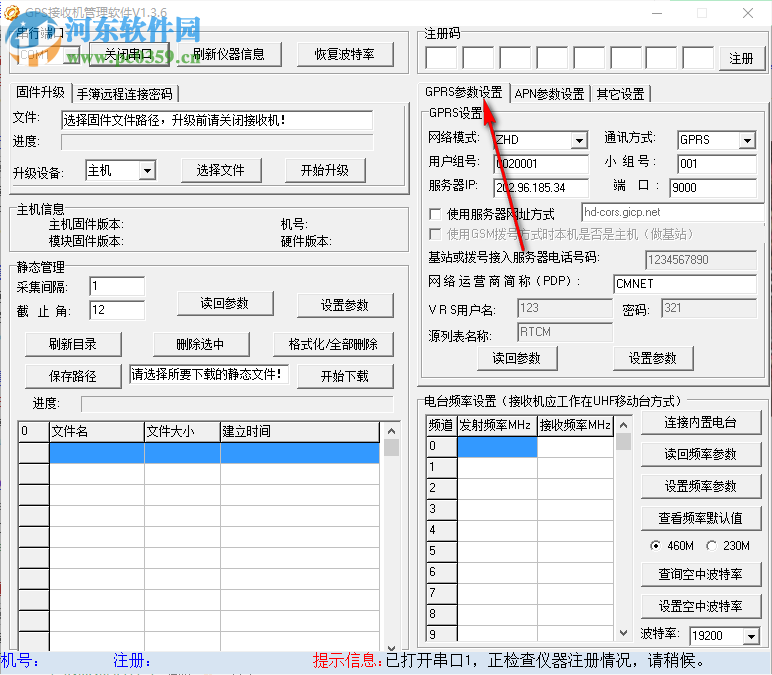
Task: Select channel row 3 in frequency table
Action: point(441,509)
